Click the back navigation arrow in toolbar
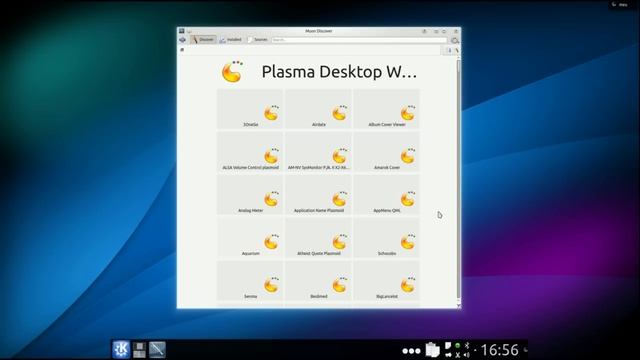This screenshot has height=360, width=640. [x=182, y=40]
